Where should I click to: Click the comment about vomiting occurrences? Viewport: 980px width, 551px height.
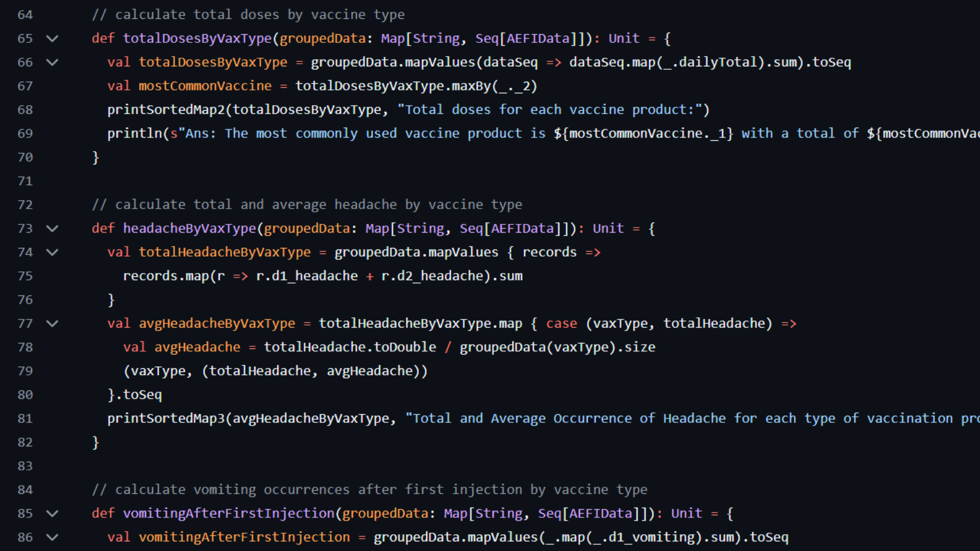point(370,490)
